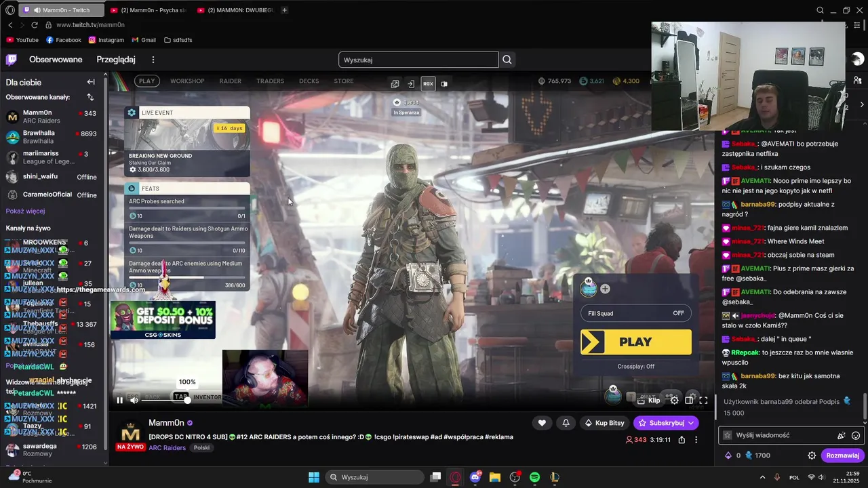The image size is (868, 488).
Task: Open the Subskrybuj dropdown button
Action: point(666,423)
